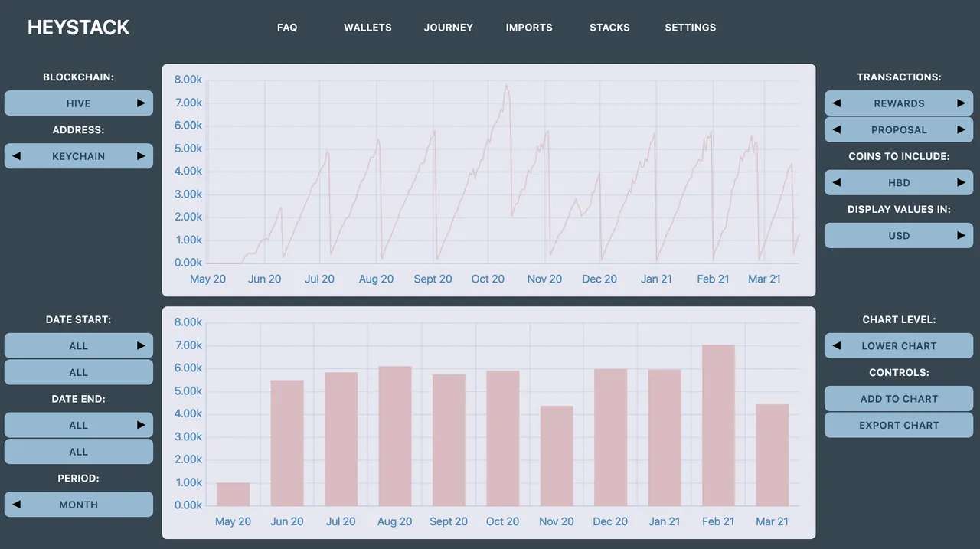
Task: Click the Jun 20 bar in the lower chart
Action: pyautogui.click(x=287, y=443)
